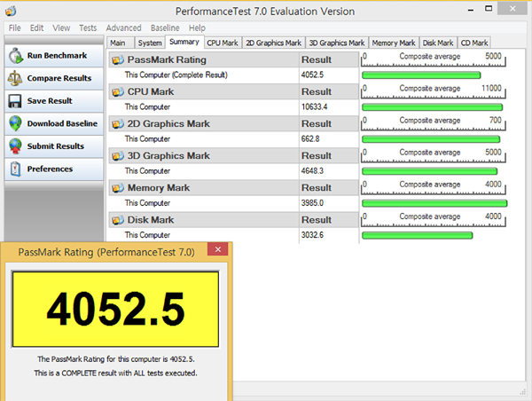
Task: Click the Preferences button label
Action: point(50,169)
